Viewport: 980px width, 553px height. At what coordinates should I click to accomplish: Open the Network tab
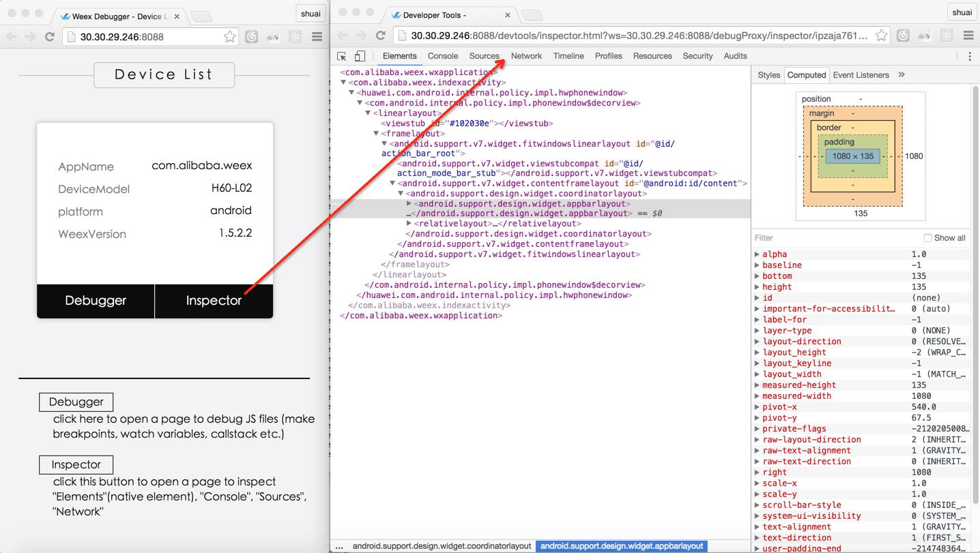tap(527, 56)
